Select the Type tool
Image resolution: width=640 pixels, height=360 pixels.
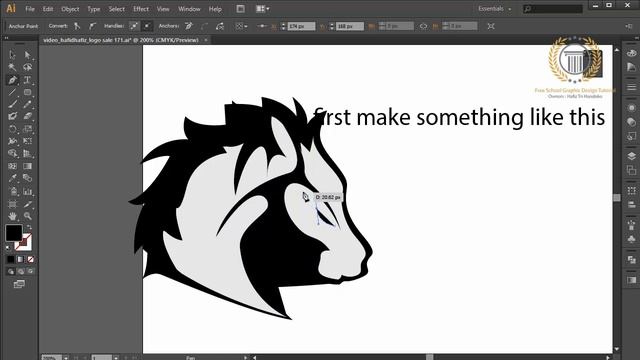(x=27, y=80)
